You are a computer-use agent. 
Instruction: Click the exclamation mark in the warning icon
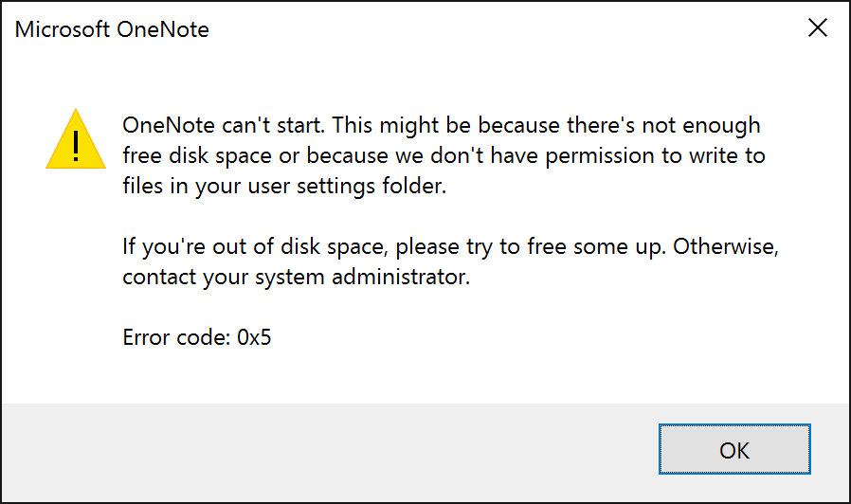[x=76, y=144]
